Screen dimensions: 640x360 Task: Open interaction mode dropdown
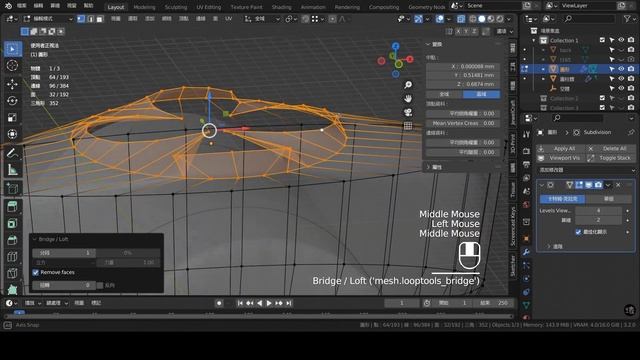tap(48, 19)
